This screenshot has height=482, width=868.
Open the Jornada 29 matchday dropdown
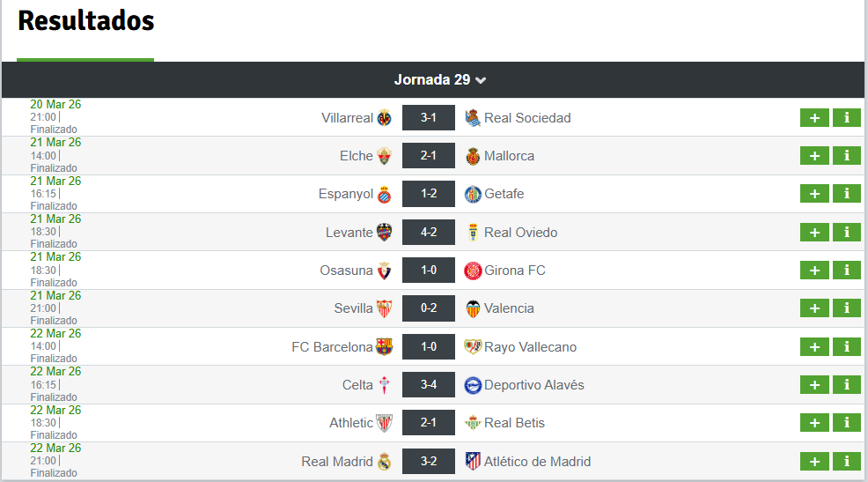tap(440, 80)
